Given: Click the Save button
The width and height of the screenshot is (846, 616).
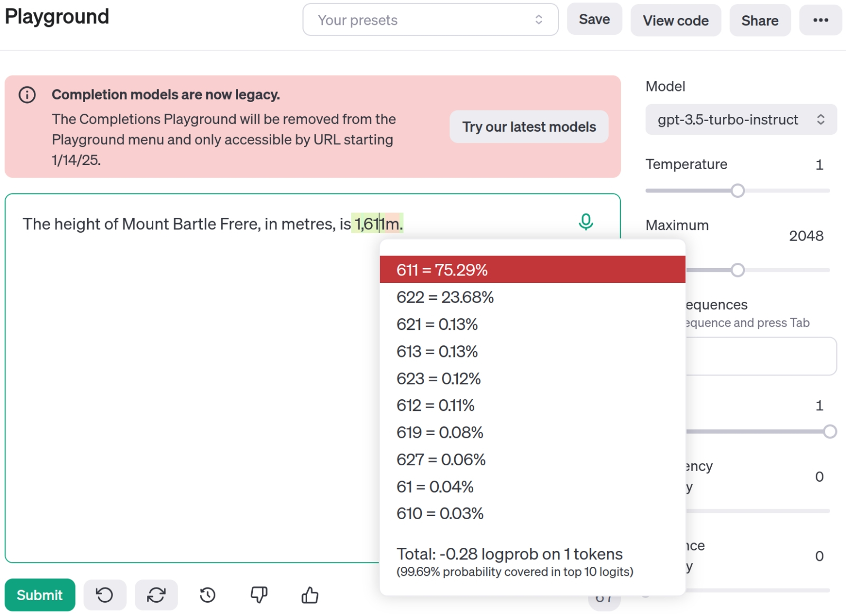Looking at the screenshot, I should click(x=594, y=20).
